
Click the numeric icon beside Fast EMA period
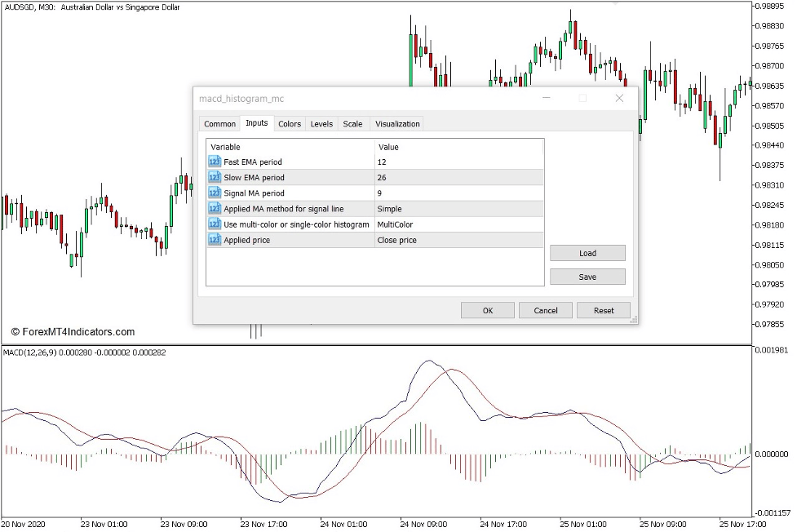tap(215, 162)
